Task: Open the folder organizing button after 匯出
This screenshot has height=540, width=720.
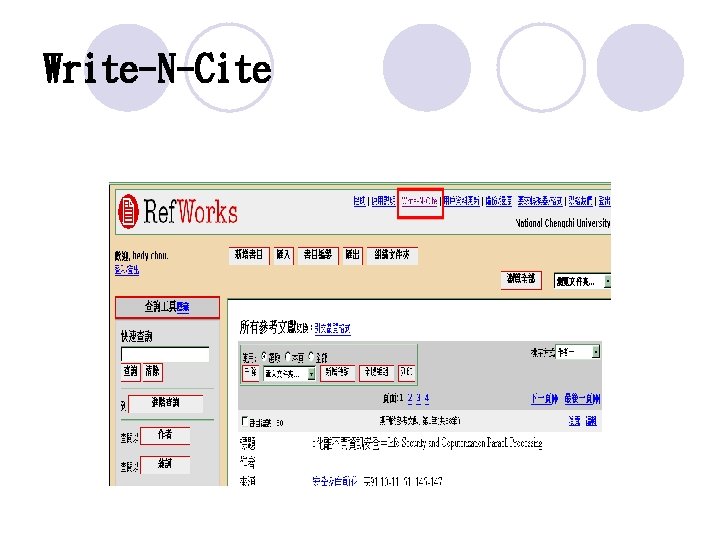Action: (392, 255)
